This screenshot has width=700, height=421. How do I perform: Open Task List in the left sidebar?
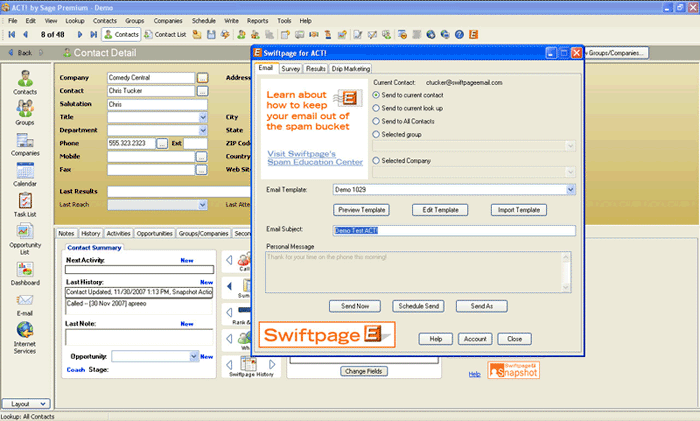tap(25, 204)
